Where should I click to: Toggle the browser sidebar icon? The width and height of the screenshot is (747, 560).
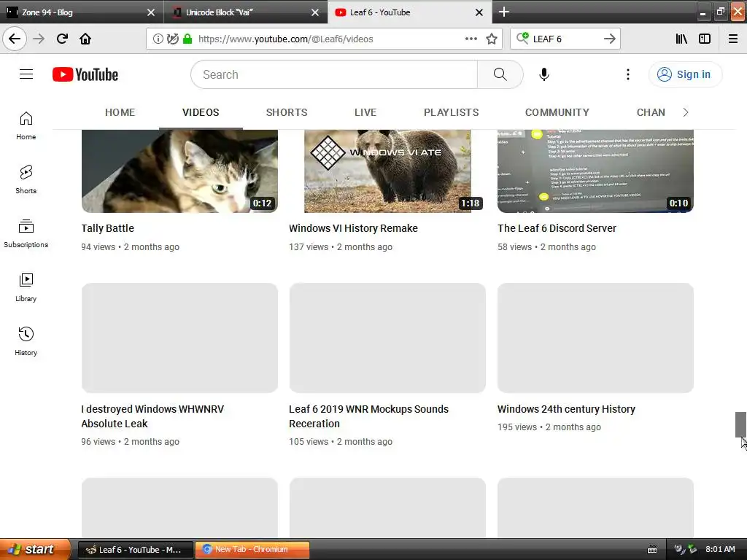(705, 39)
